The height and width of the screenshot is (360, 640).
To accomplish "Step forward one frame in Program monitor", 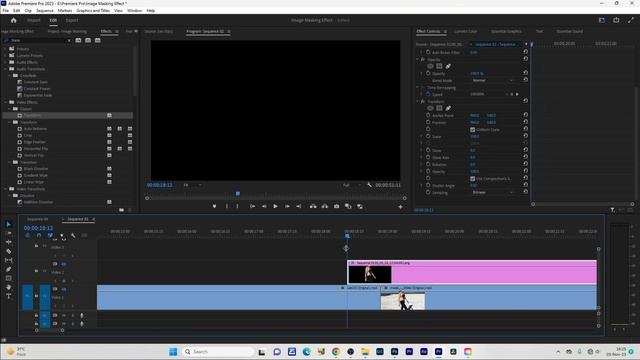I will [x=287, y=207].
